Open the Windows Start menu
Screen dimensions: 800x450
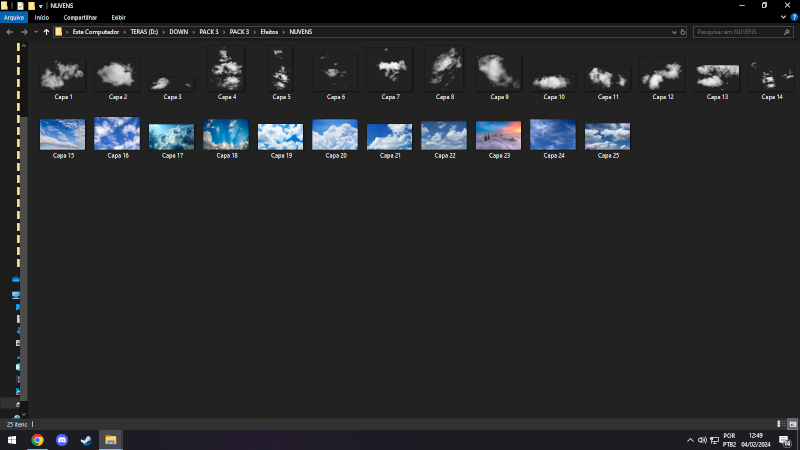12,440
